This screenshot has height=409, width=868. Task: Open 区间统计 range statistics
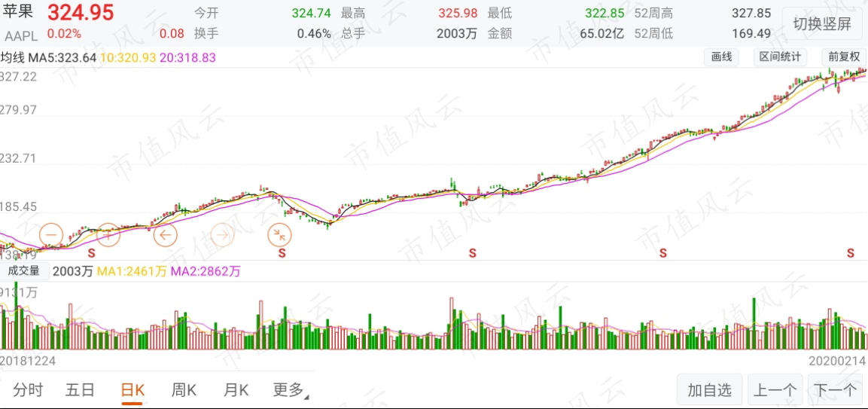coord(780,57)
